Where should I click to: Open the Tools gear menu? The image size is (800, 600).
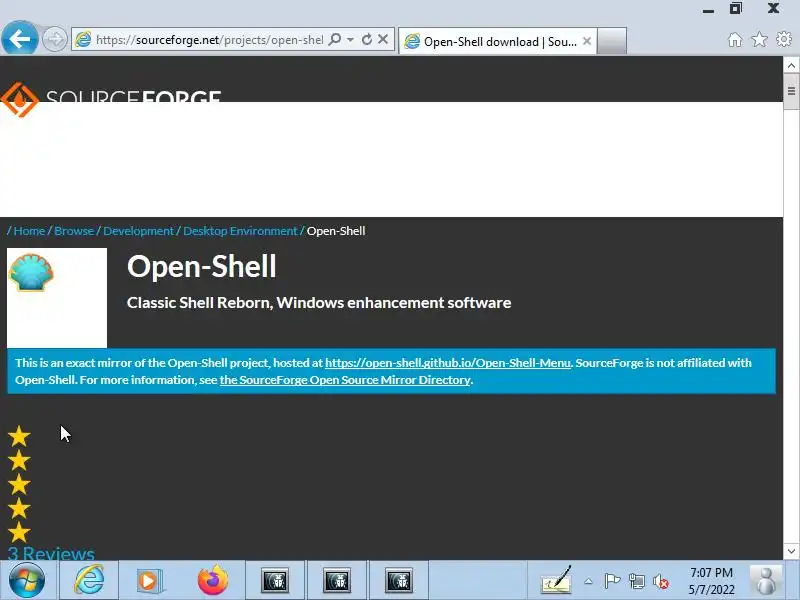click(784, 39)
